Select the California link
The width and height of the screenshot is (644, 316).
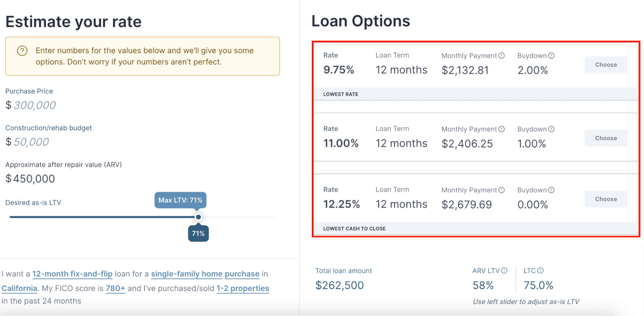coord(19,288)
